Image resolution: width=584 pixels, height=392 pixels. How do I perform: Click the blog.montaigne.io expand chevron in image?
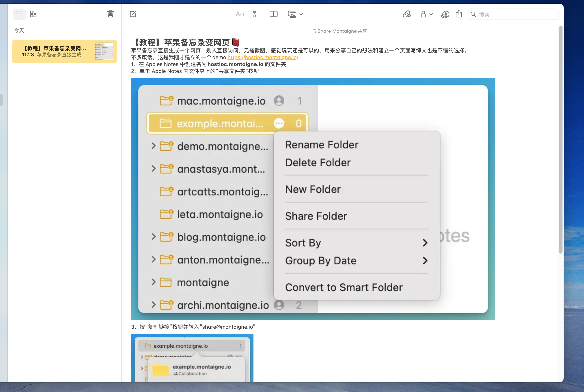click(x=154, y=237)
